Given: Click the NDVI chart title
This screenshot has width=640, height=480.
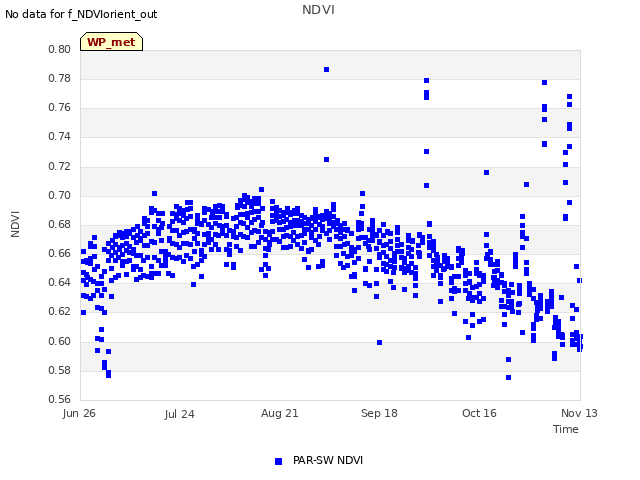Looking at the screenshot, I should (x=318, y=10).
